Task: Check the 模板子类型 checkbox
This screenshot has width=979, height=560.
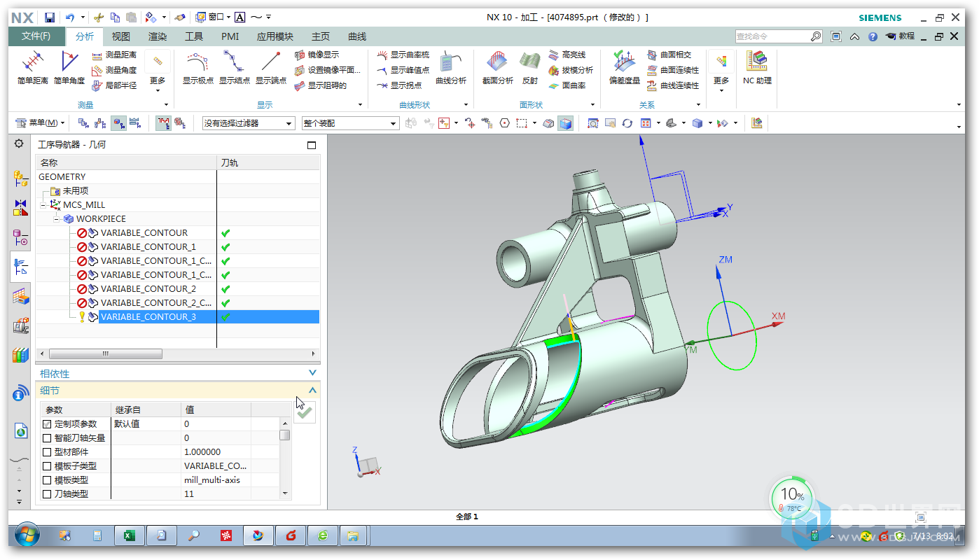Action: tap(48, 466)
